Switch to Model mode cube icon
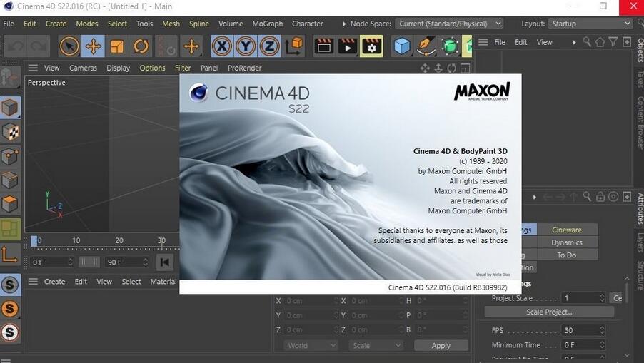The width and height of the screenshot is (644, 363). [x=10, y=108]
